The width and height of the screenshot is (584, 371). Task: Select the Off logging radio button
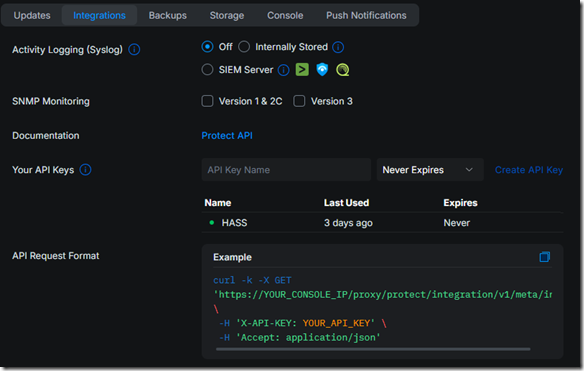(x=207, y=47)
